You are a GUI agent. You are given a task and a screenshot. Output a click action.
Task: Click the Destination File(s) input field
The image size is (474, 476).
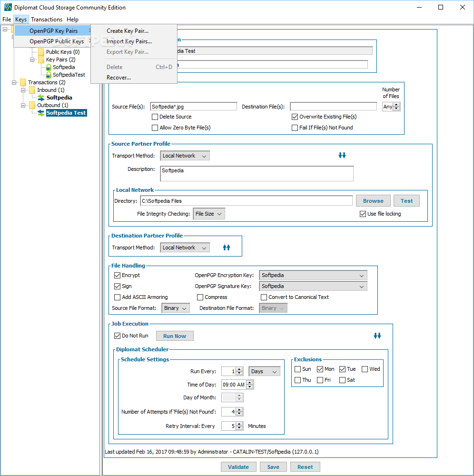click(x=333, y=107)
